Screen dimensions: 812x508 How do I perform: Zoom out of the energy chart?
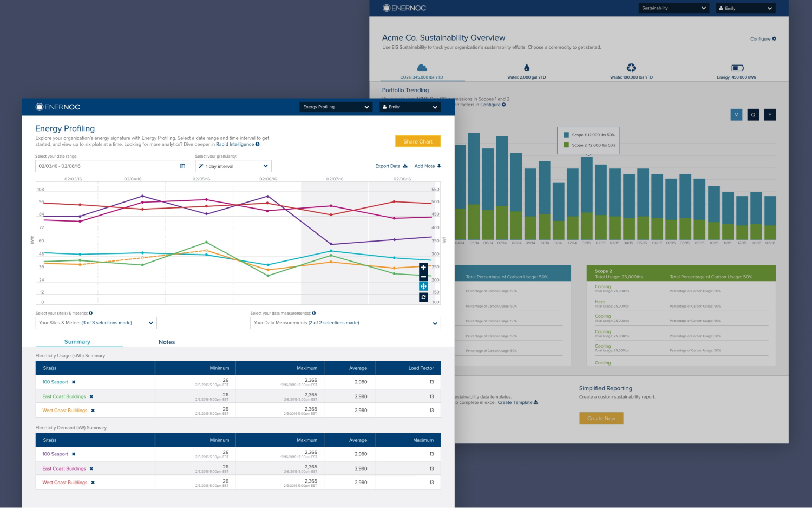click(423, 277)
